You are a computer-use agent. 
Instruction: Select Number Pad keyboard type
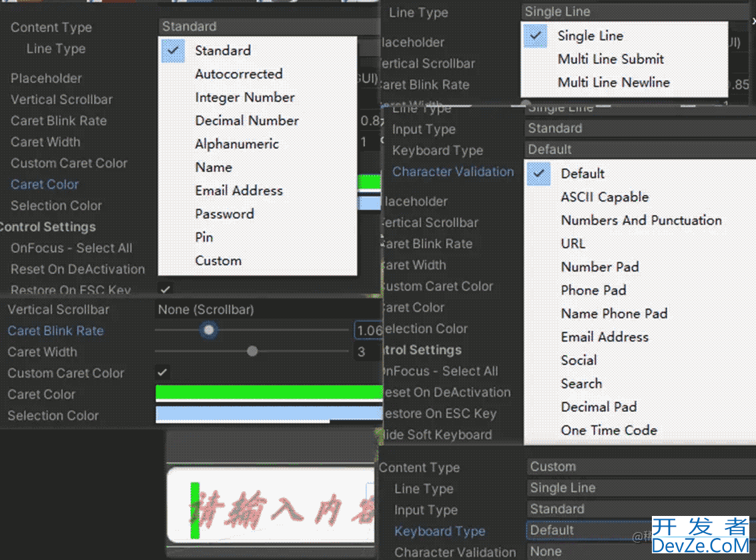[600, 267]
